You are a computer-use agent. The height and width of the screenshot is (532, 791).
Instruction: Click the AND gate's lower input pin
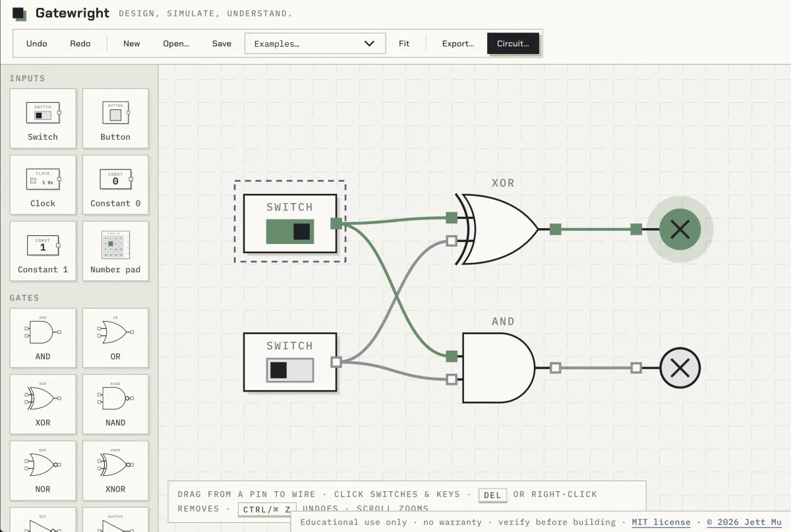452,379
